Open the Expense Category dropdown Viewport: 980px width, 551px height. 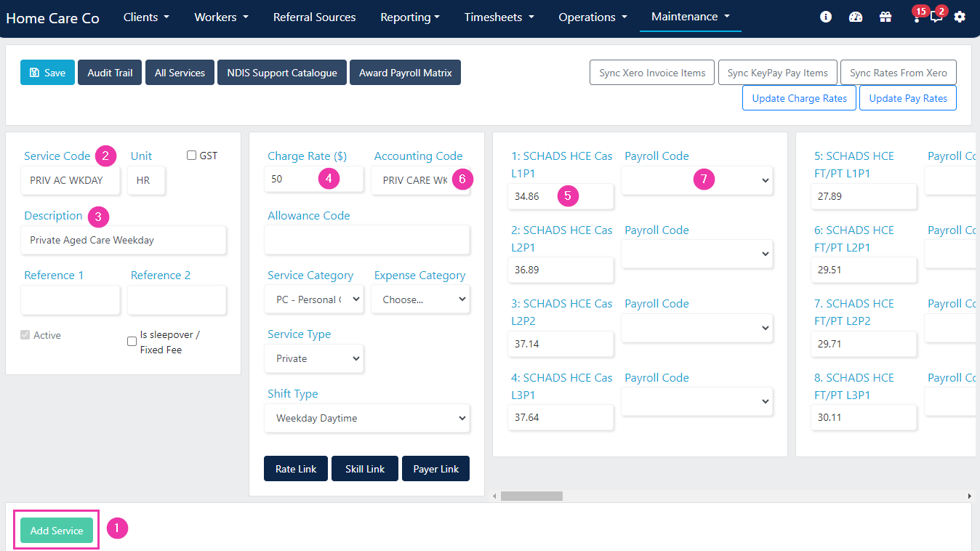[420, 299]
